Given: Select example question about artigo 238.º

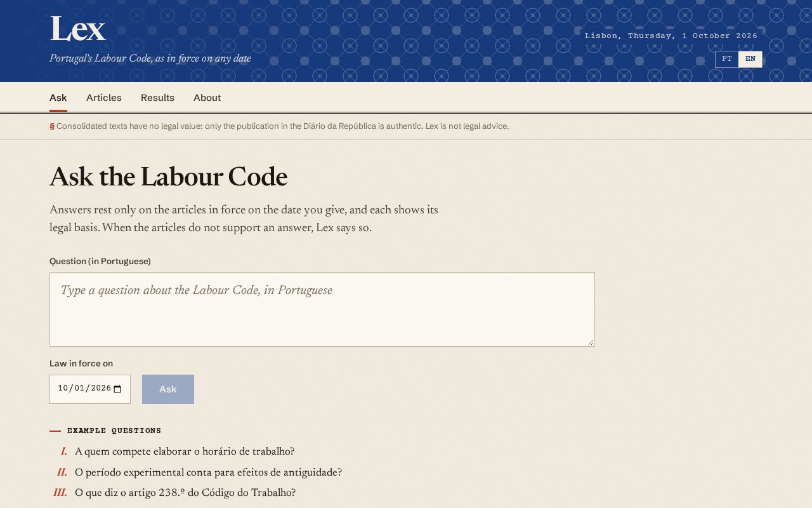Looking at the screenshot, I should (x=185, y=493).
